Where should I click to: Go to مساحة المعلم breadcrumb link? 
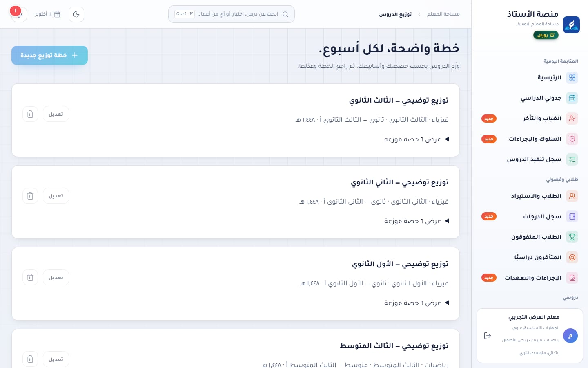[443, 14]
